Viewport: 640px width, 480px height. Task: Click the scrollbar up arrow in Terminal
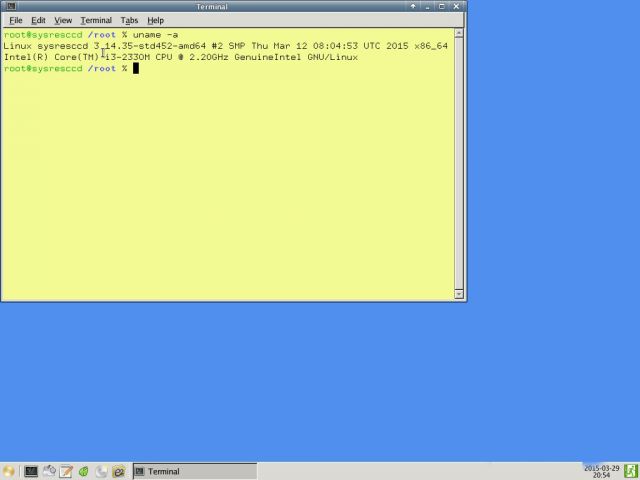click(x=459, y=33)
